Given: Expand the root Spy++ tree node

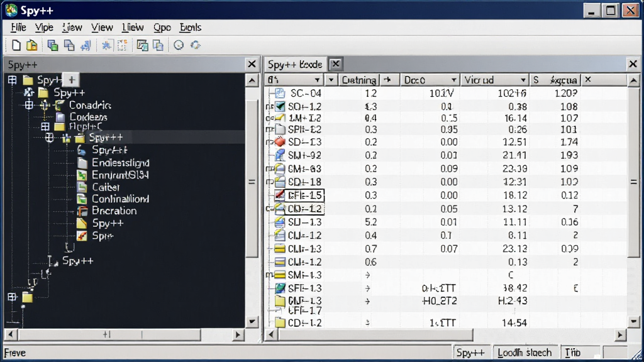Looking at the screenshot, I should coord(13,80).
